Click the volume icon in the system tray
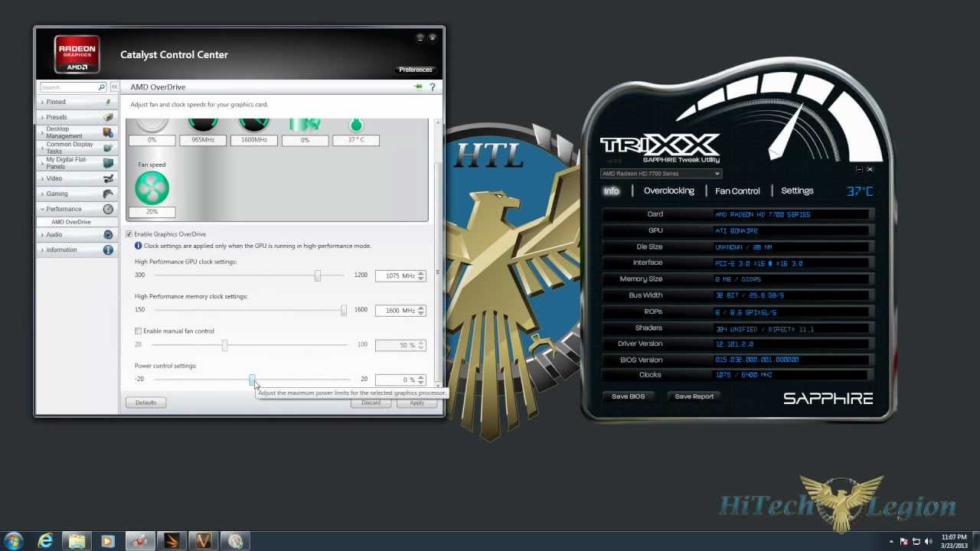This screenshot has height=551, width=980. [x=927, y=541]
